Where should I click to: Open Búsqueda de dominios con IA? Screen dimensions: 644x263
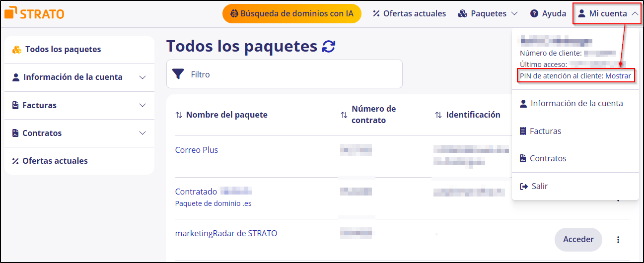292,13
